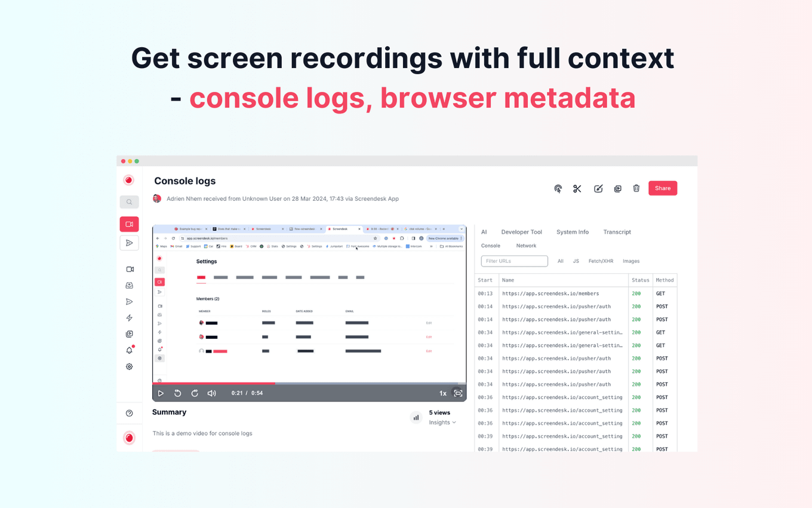Change the 1x playback speed
The width and height of the screenshot is (812, 508).
tap(443, 393)
